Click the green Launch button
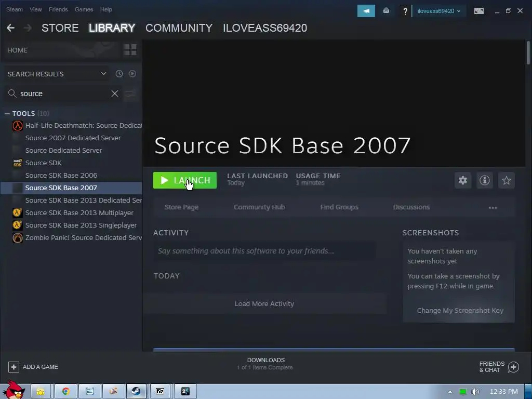This screenshot has height=399, width=532. coord(185,180)
